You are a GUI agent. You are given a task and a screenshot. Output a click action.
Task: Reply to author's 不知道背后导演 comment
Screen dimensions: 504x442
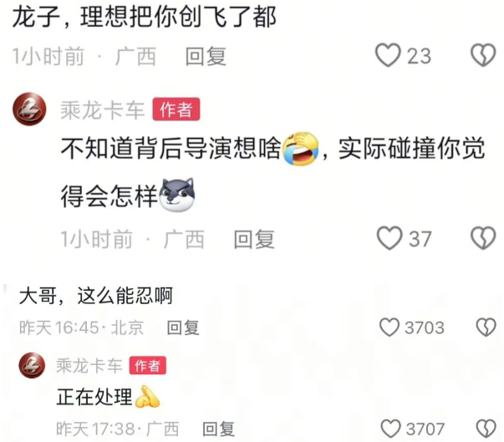(254, 239)
